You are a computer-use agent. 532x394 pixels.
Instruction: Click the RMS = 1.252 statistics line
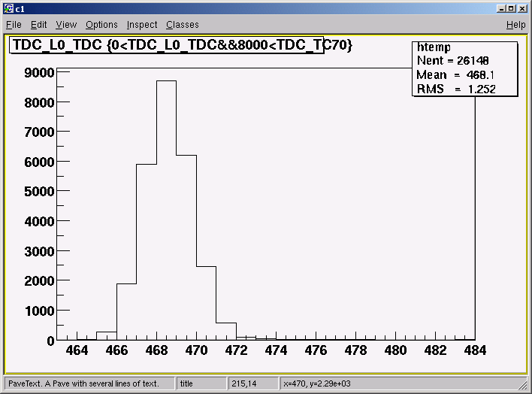pos(456,89)
